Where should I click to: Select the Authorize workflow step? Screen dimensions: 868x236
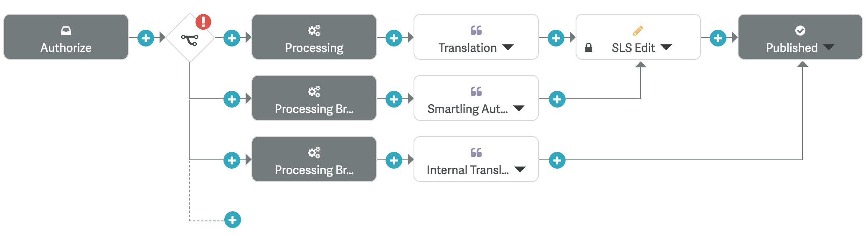66,37
